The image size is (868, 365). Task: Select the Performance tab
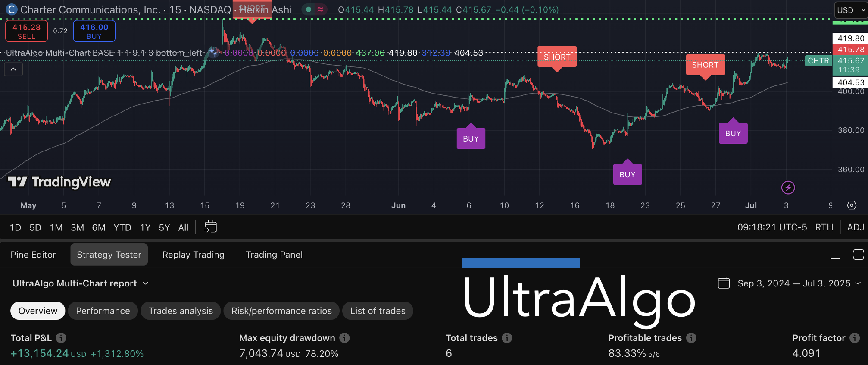103,311
